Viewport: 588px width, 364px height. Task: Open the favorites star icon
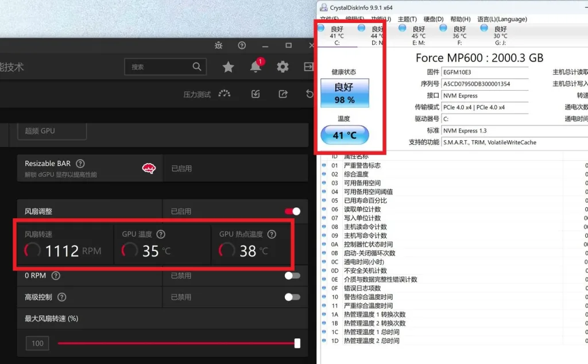pyautogui.click(x=228, y=67)
